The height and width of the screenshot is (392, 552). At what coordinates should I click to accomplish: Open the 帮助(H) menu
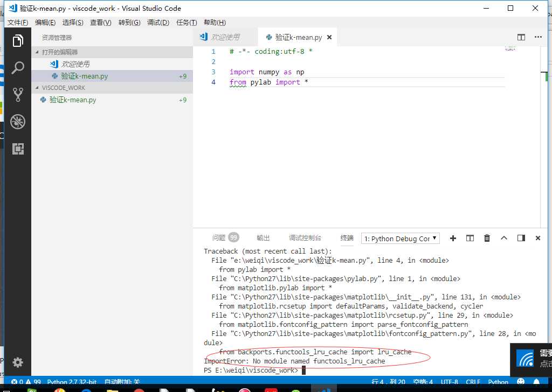(215, 23)
